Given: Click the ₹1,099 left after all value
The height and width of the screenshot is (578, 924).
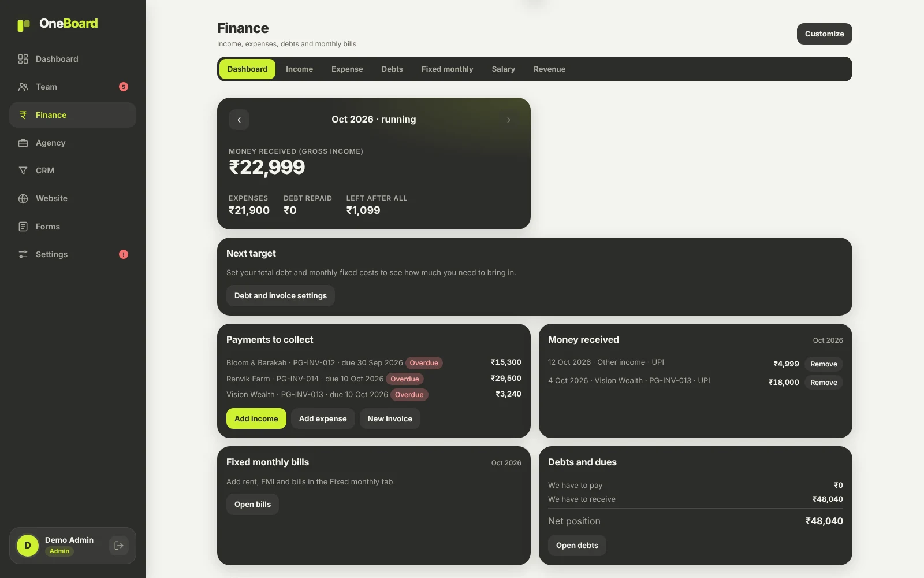Looking at the screenshot, I should point(363,210).
